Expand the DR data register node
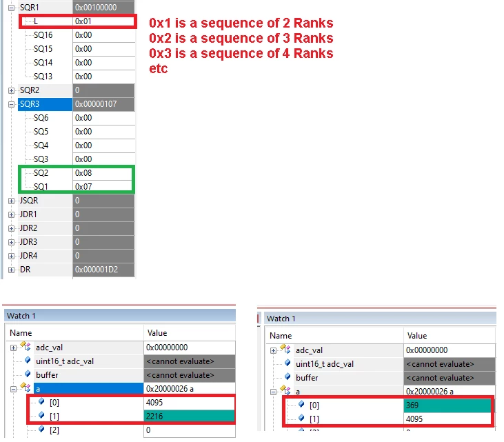Screen dimensions: 504x442 tap(11, 270)
